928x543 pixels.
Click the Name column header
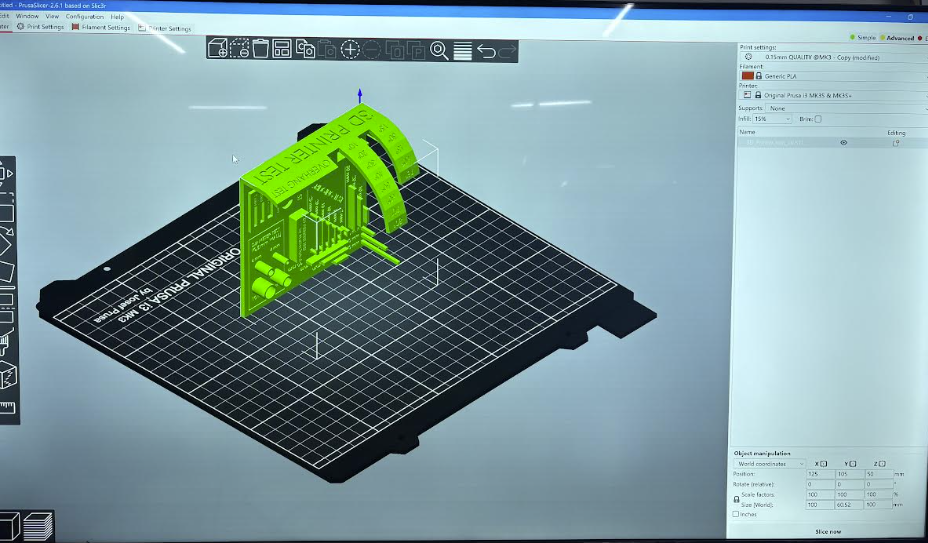tap(747, 132)
